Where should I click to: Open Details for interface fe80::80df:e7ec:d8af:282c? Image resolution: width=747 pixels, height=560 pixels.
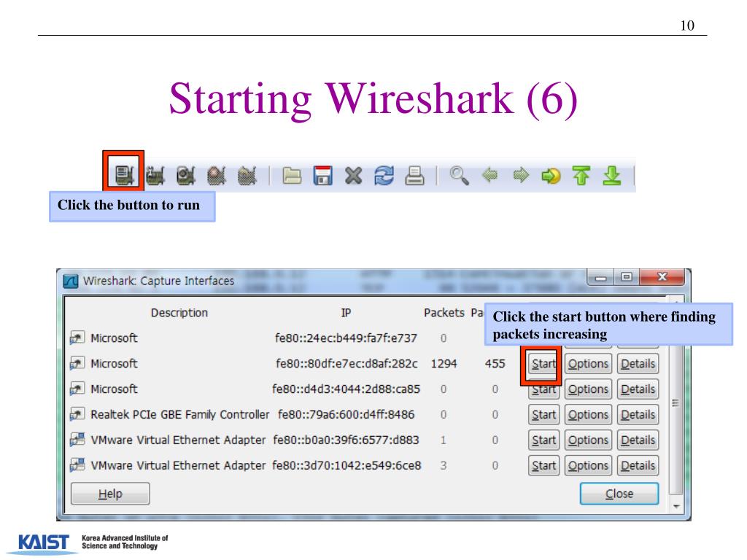pyautogui.click(x=638, y=364)
